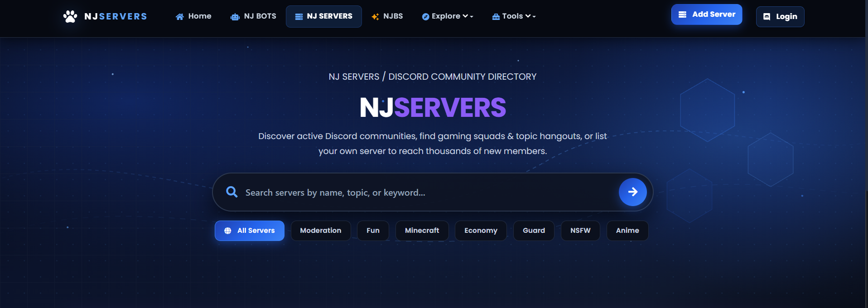Click the compass icon beside Explore
Viewport: 868px width, 308px height.
point(425,17)
